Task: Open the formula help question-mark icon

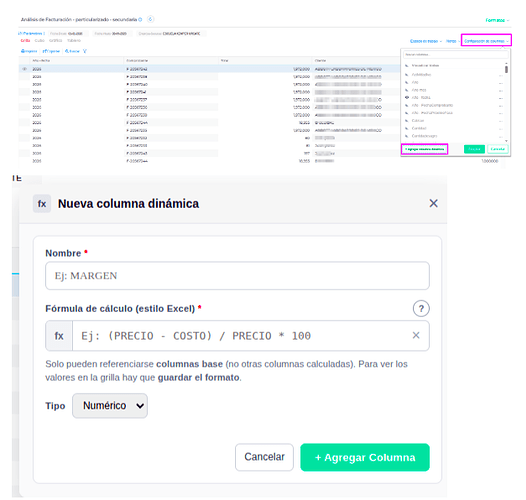Action: (x=421, y=308)
